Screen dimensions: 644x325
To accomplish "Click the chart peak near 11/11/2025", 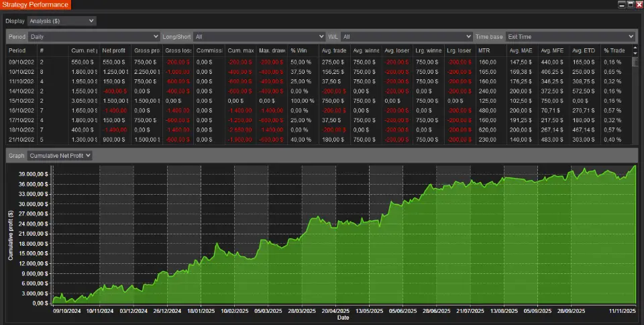I will coord(635,167).
